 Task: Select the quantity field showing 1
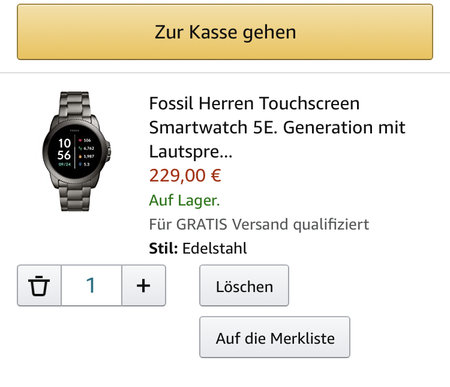(91, 285)
